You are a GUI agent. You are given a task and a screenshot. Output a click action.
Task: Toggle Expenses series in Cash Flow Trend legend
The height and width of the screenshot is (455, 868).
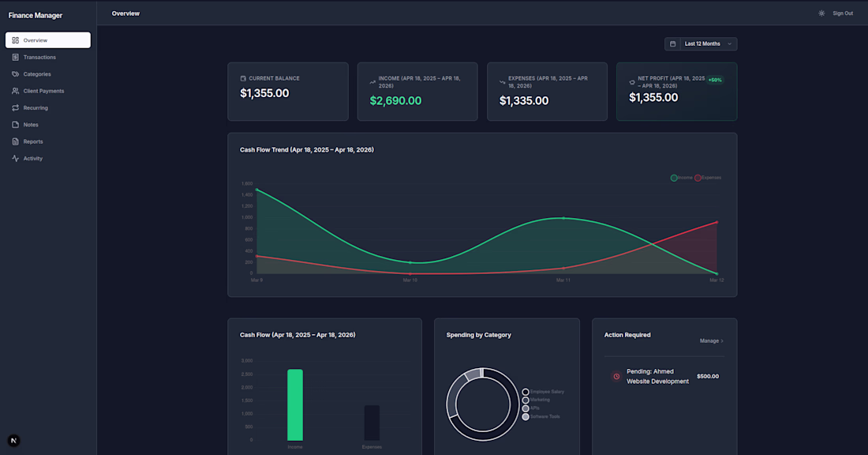pyautogui.click(x=708, y=178)
